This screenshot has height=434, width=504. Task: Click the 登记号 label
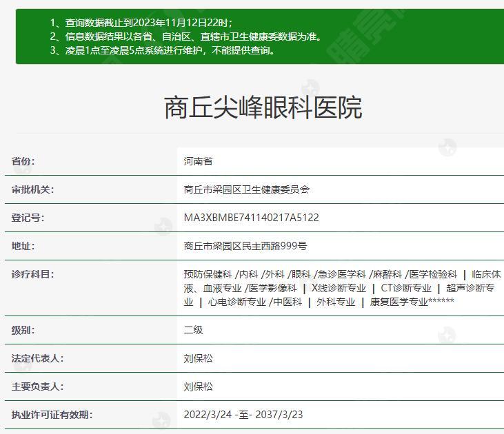coord(28,218)
